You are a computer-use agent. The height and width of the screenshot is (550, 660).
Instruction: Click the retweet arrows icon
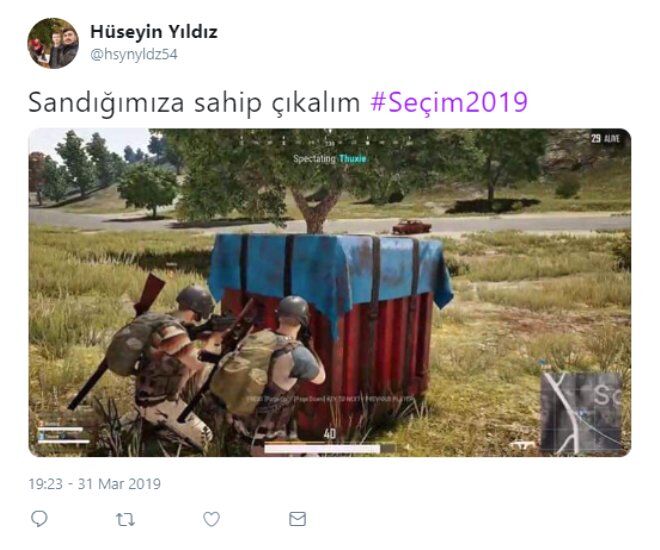click(125, 520)
